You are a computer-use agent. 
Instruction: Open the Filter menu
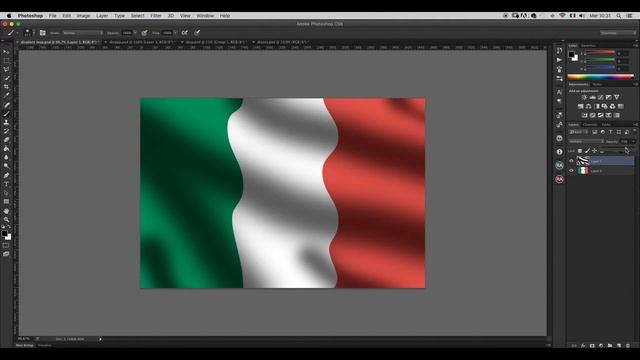click(x=156, y=16)
